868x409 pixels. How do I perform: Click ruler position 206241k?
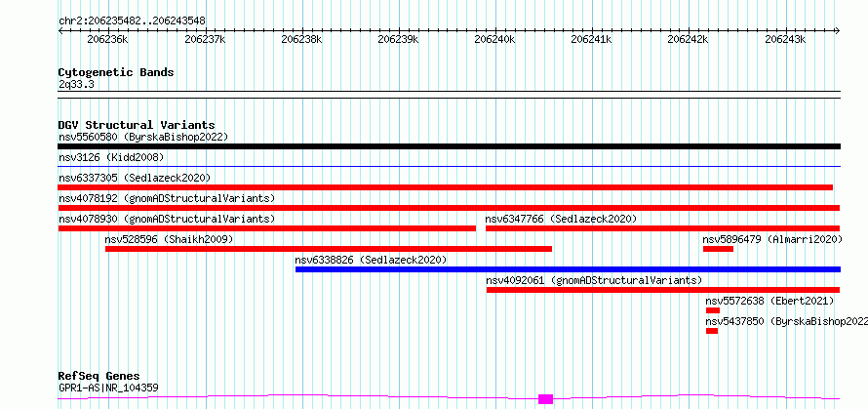tap(592, 39)
